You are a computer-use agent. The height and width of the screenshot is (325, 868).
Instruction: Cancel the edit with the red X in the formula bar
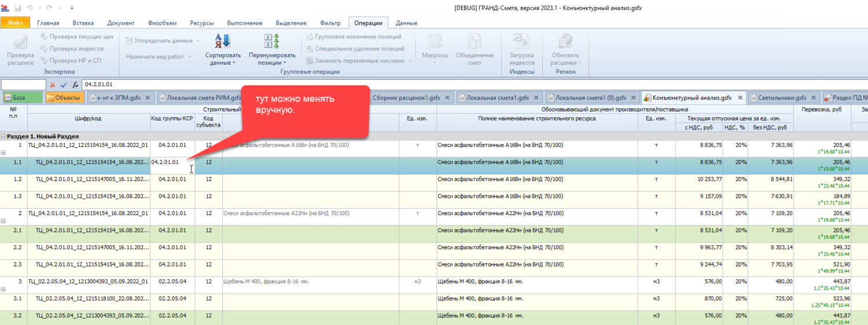pyautogui.click(x=53, y=85)
